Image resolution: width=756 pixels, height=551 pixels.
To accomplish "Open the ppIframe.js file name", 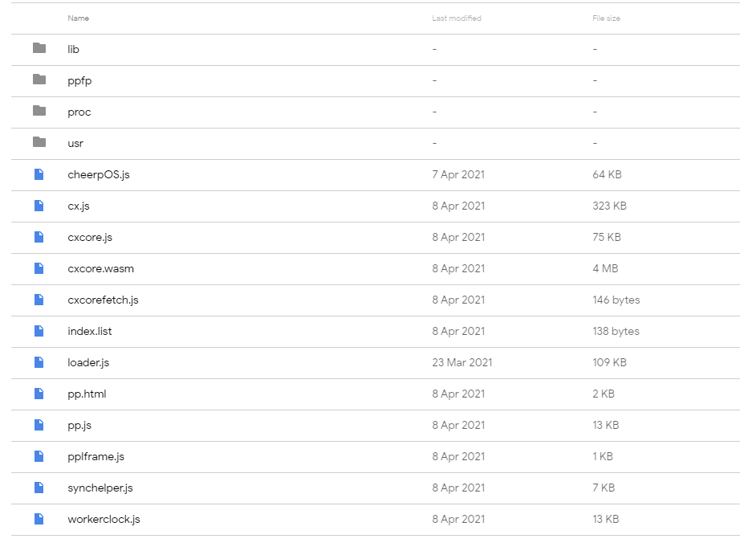I will 96,456.
